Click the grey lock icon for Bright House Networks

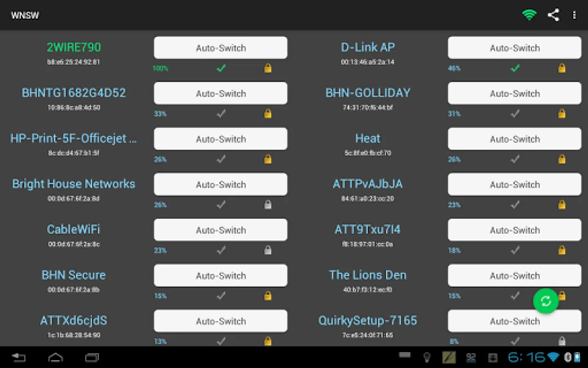click(268, 204)
